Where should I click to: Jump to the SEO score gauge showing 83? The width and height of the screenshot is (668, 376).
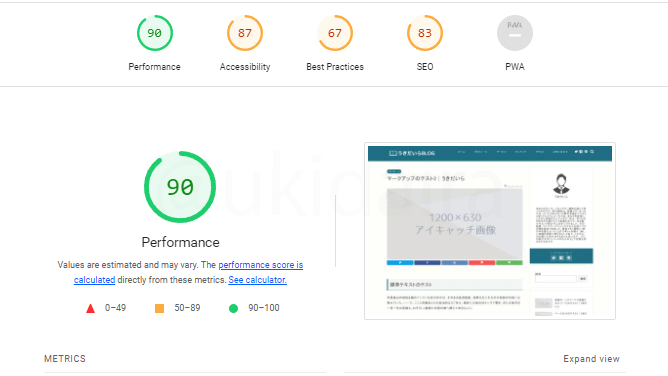click(x=425, y=33)
